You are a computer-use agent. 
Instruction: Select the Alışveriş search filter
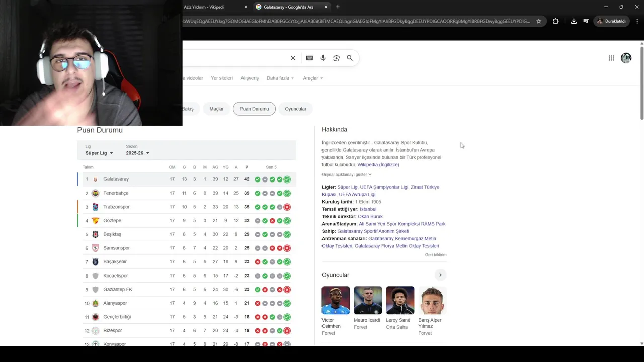[250, 78]
